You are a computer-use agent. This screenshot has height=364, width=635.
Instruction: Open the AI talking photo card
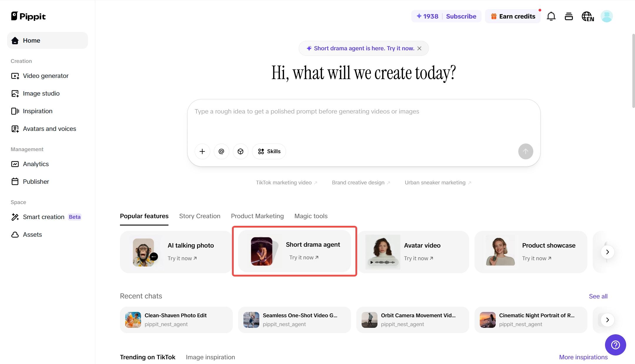(176, 252)
